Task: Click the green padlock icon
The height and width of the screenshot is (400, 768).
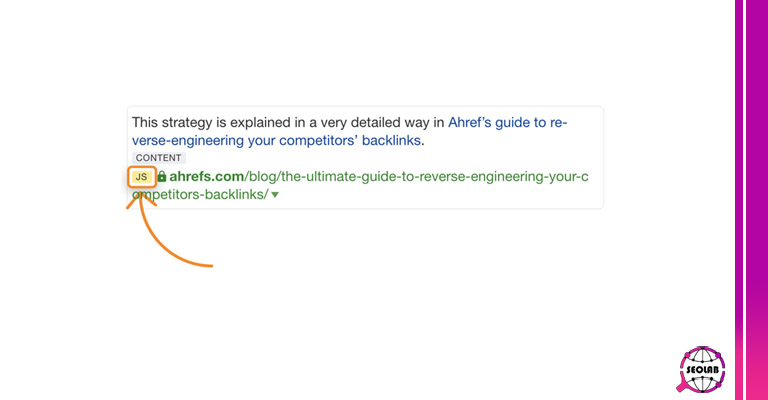Action: pos(162,176)
